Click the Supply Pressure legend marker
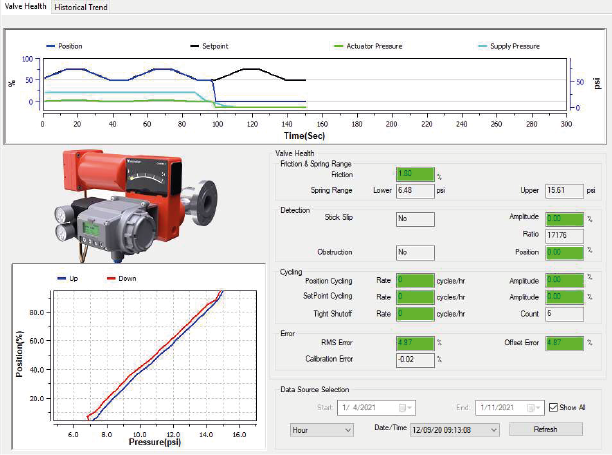This screenshot has height=455, width=612. [x=480, y=45]
